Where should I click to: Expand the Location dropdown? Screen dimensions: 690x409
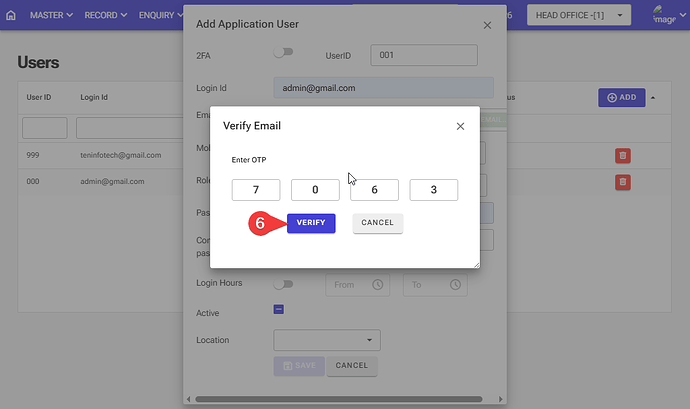327,340
